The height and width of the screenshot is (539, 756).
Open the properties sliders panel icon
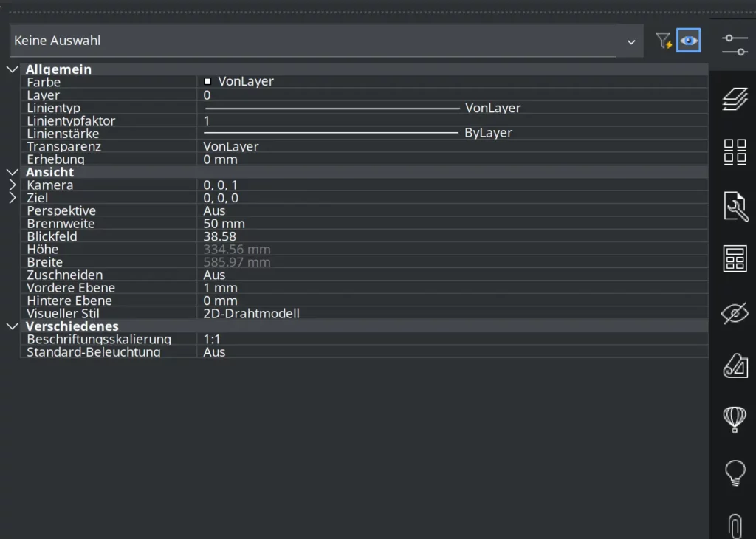tap(735, 45)
